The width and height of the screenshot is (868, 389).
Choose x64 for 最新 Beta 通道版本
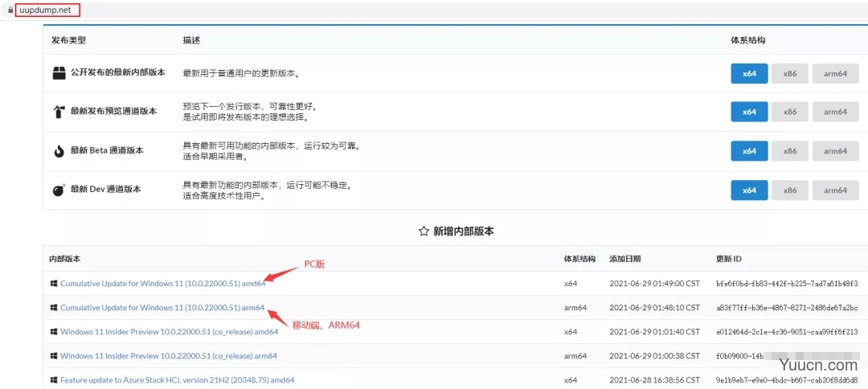click(x=749, y=151)
